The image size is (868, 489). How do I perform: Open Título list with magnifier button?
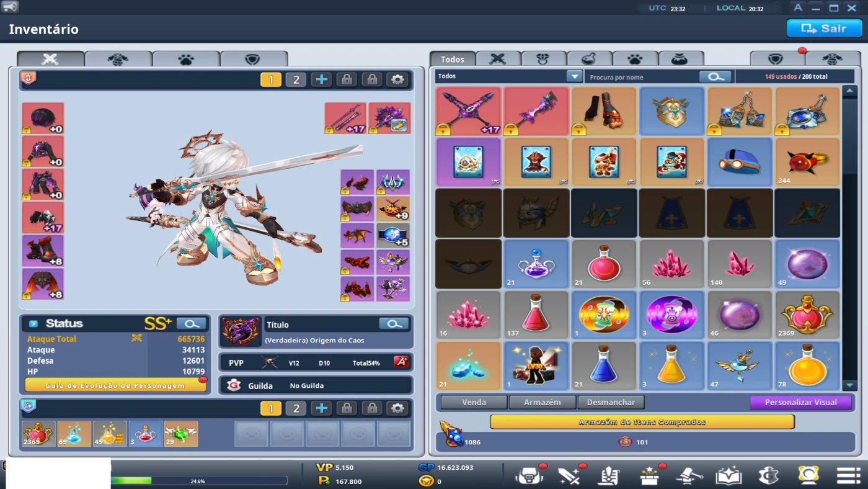(x=394, y=323)
